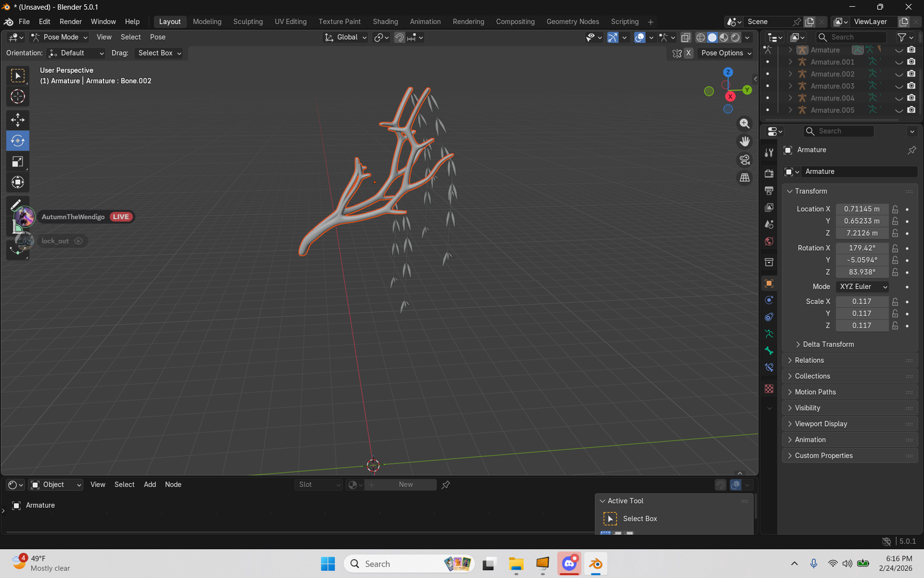
Task: Click the viewport zoom magnifier icon
Action: pos(744,124)
